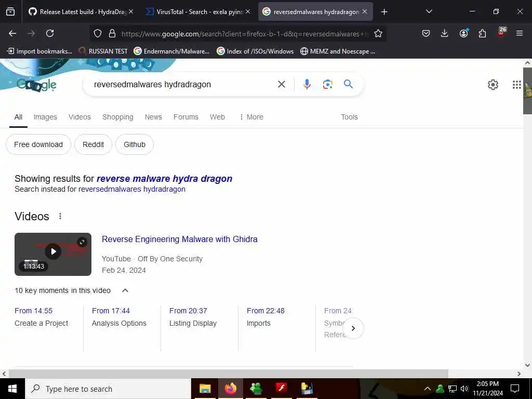
Task: Jump to From 20:37 Listing Display
Action: click(193, 317)
